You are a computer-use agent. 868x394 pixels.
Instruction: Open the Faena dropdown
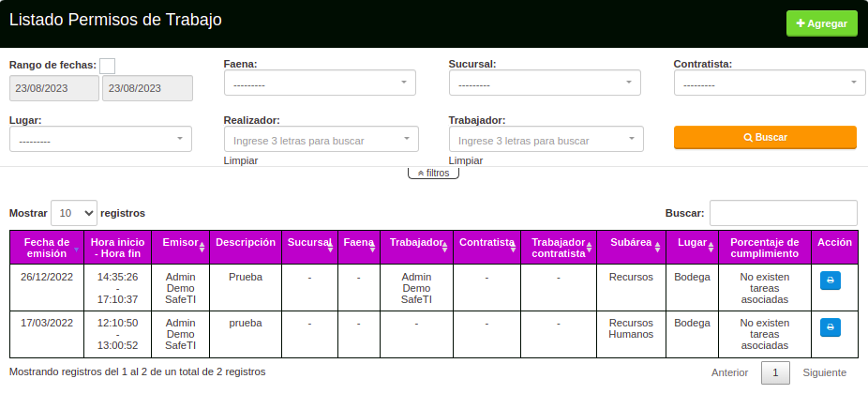(320, 83)
